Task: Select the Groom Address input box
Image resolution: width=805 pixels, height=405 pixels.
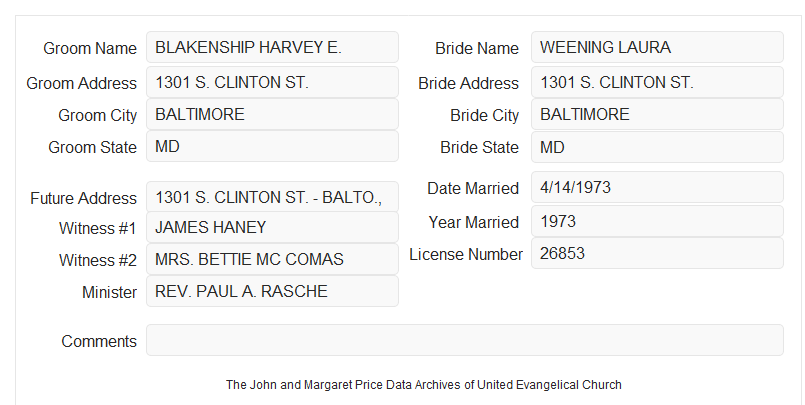Action: pyautogui.click(x=272, y=82)
